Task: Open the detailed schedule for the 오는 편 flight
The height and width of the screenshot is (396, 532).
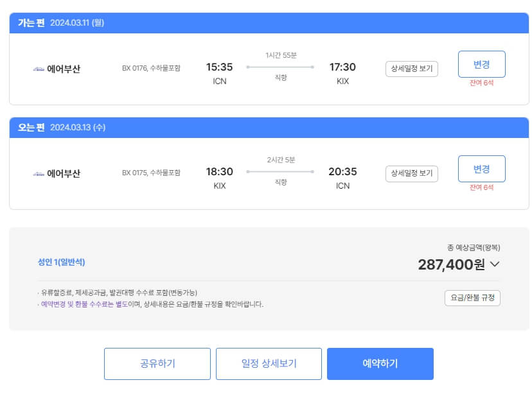Action: [411, 172]
